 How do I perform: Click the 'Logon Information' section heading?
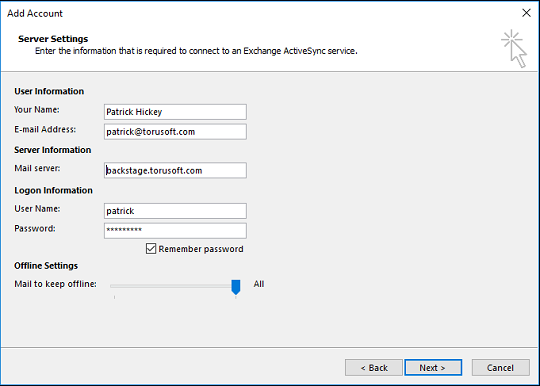(x=53, y=190)
